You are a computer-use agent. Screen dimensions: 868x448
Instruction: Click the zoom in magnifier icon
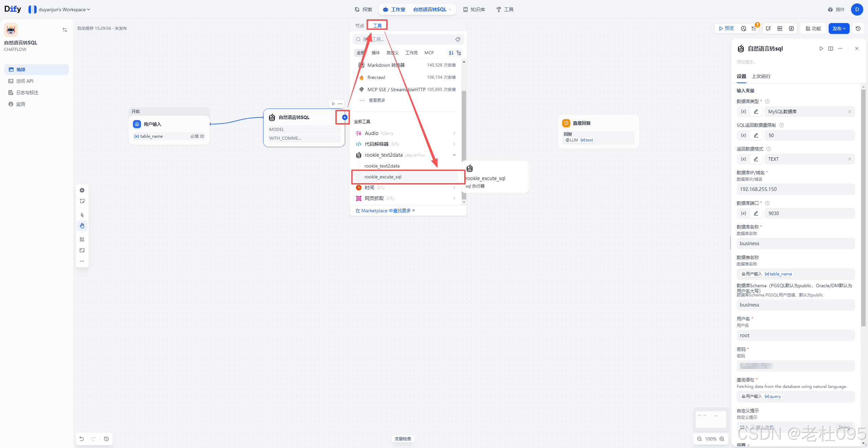(722, 439)
